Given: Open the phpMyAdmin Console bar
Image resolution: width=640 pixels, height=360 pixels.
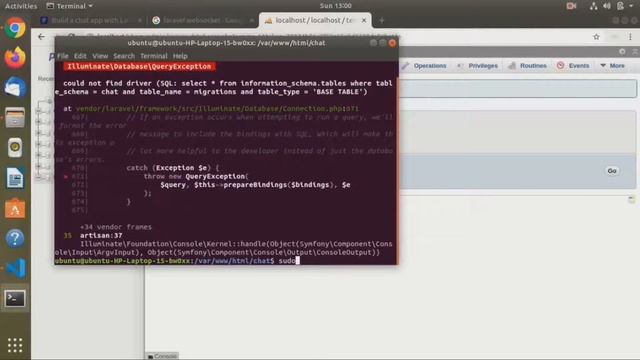Looking at the screenshot, I should 162,356.
